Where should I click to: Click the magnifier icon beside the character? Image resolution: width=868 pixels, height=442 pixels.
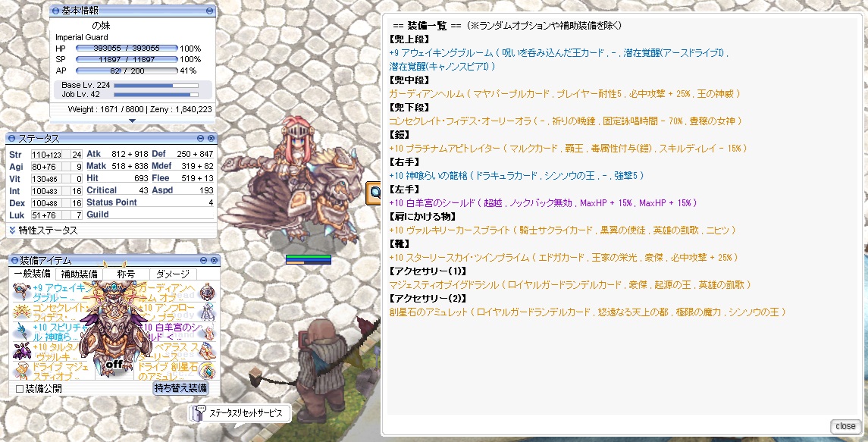(374, 193)
